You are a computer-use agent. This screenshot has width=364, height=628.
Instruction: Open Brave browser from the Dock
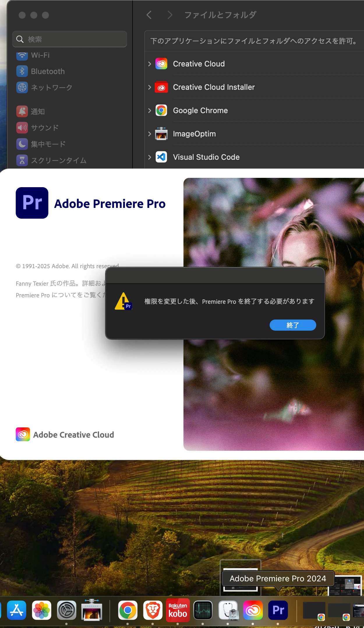153,610
